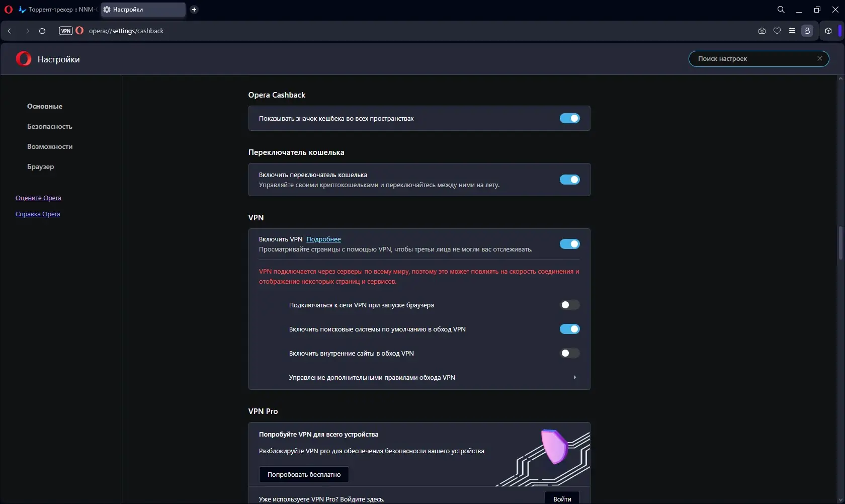This screenshot has height=504, width=845.
Task: Open the search tabs magnifier icon
Action: 781,10
